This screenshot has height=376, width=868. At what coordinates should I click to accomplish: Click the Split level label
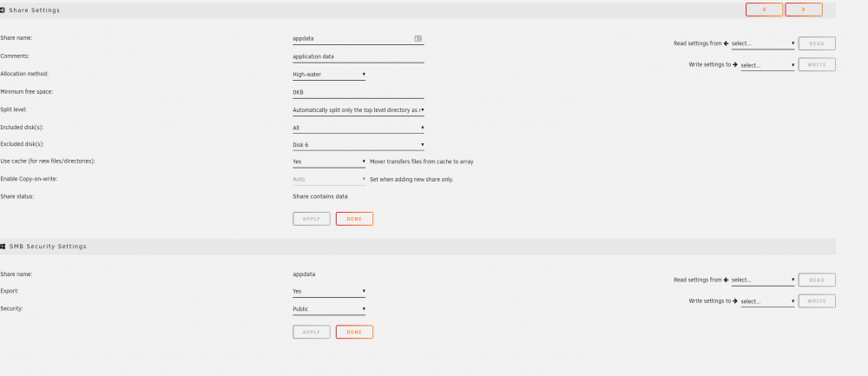(13, 109)
